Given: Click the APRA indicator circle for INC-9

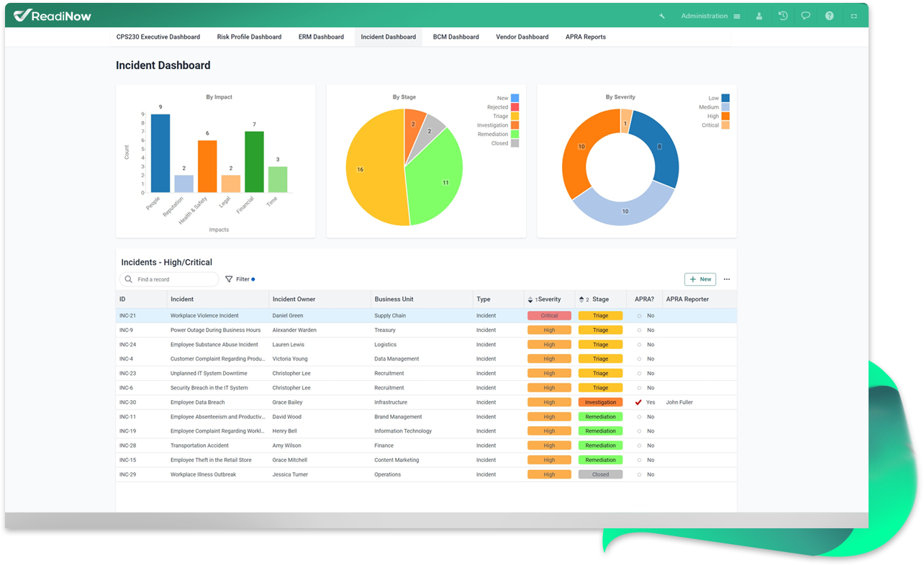Looking at the screenshot, I should point(638,330).
